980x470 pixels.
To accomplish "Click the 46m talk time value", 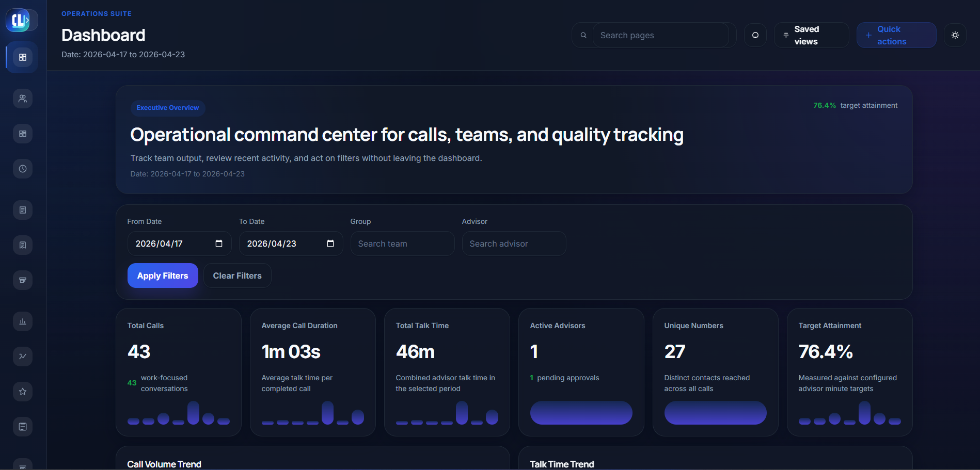I will (x=415, y=352).
